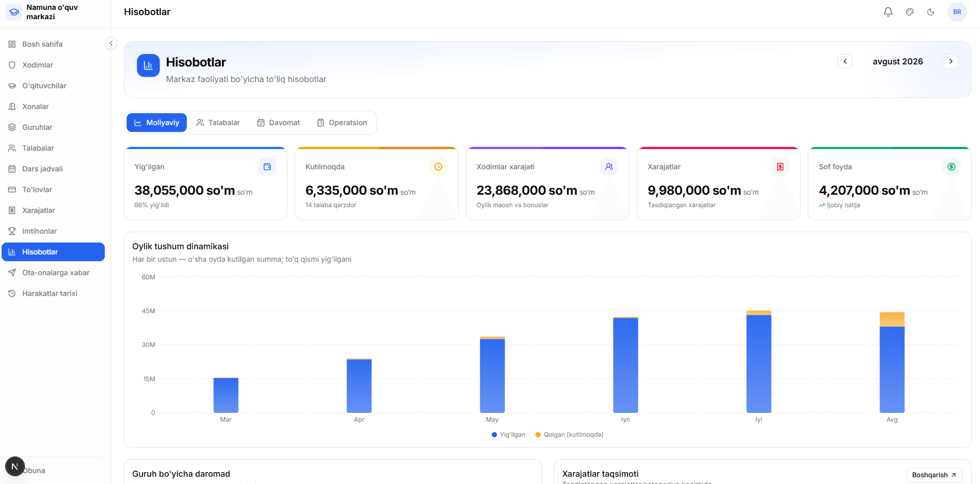Toggle Qolgan (kutilmoqda) legend series
The image size is (980, 484).
(x=569, y=435)
